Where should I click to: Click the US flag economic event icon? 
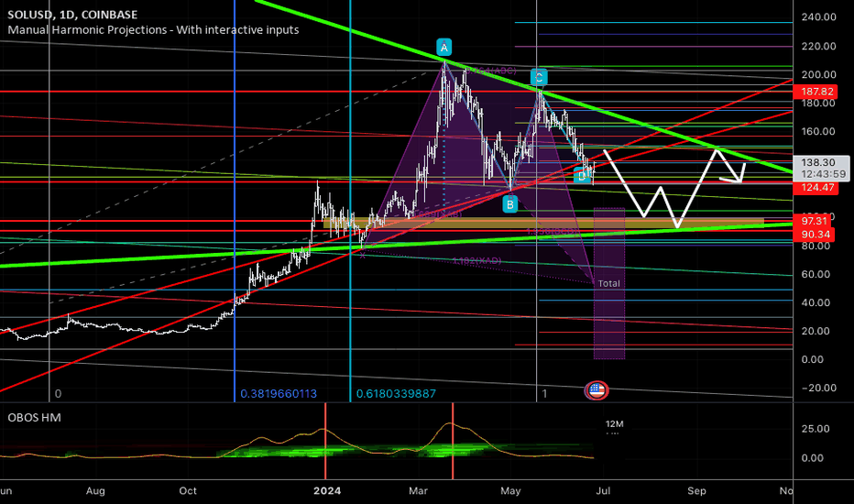click(x=597, y=390)
